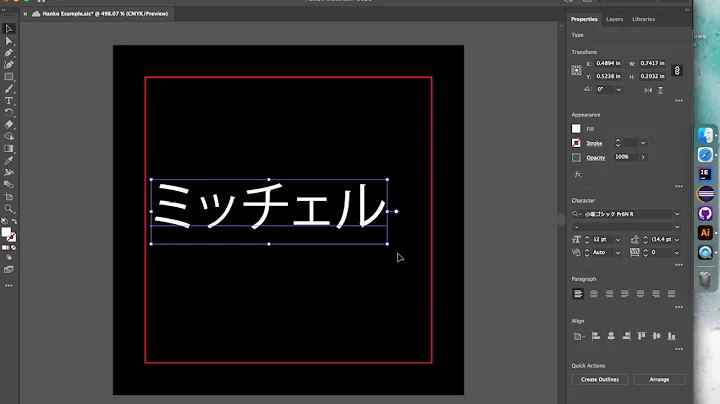This screenshot has height=404, width=720.
Task: Set paragraph to align center
Action: pos(594,294)
